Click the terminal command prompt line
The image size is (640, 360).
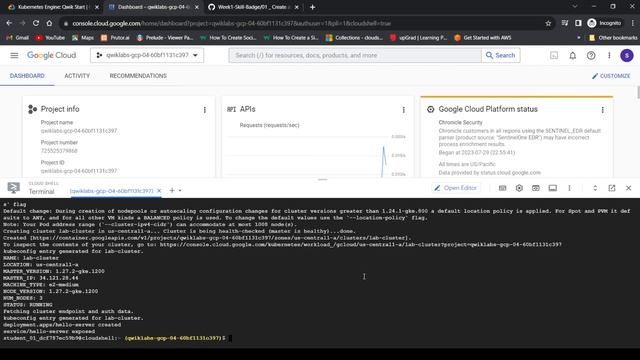click(x=117, y=338)
